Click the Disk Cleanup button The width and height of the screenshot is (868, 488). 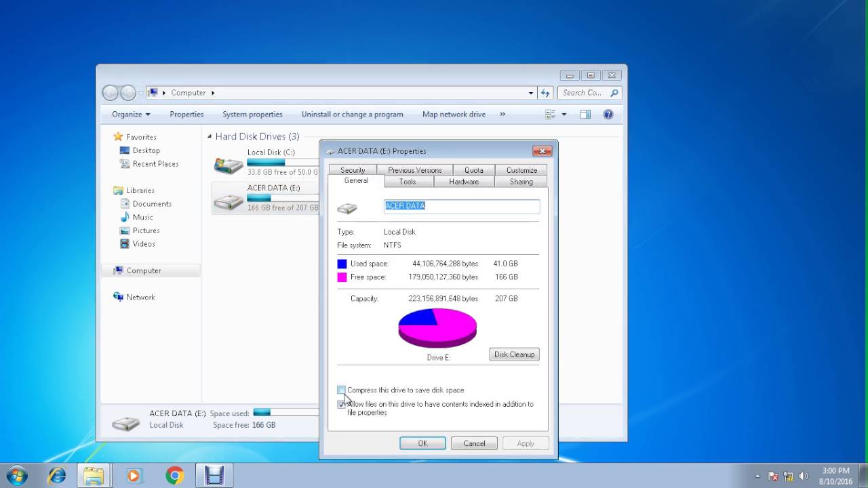(x=514, y=354)
